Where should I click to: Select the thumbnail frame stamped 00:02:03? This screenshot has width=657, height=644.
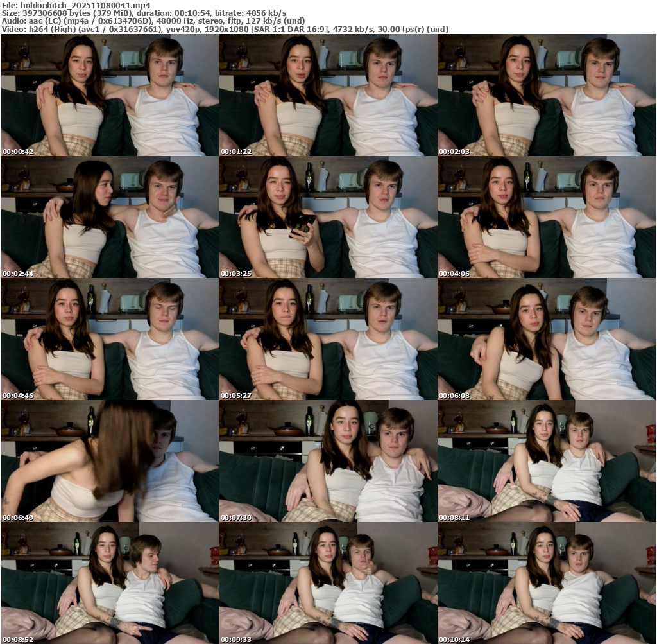tap(547, 95)
